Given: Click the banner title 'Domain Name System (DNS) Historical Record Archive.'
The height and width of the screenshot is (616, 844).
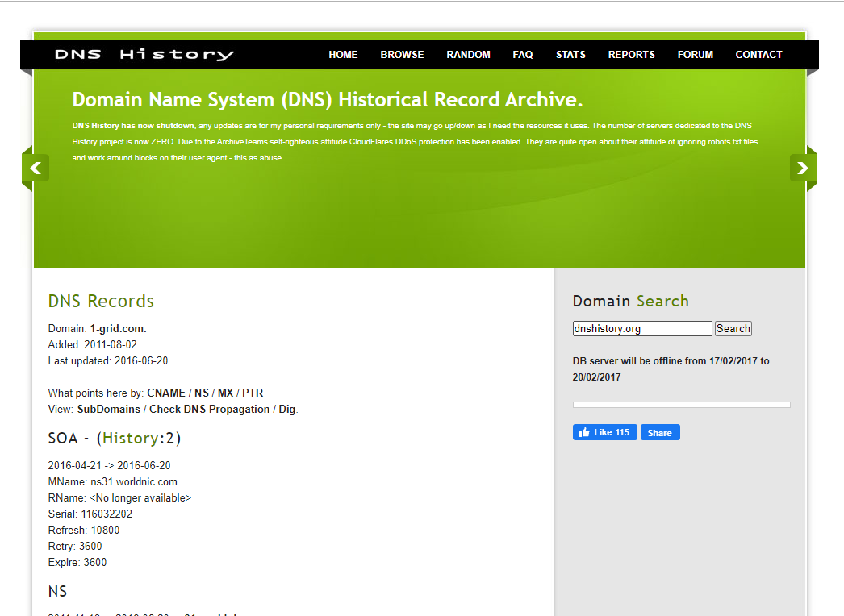Looking at the screenshot, I should click(328, 100).
